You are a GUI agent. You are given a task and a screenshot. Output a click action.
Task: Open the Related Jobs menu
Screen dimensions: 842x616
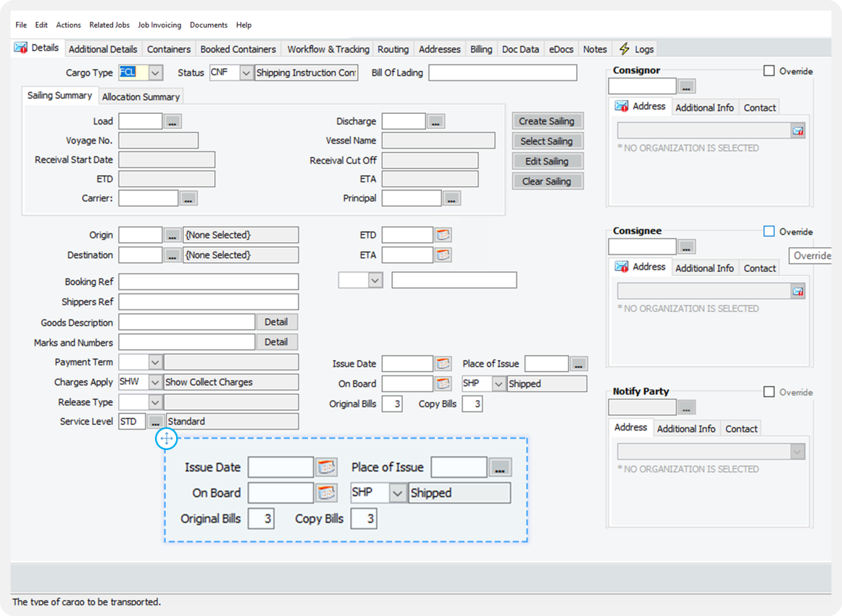pos(109,25)
